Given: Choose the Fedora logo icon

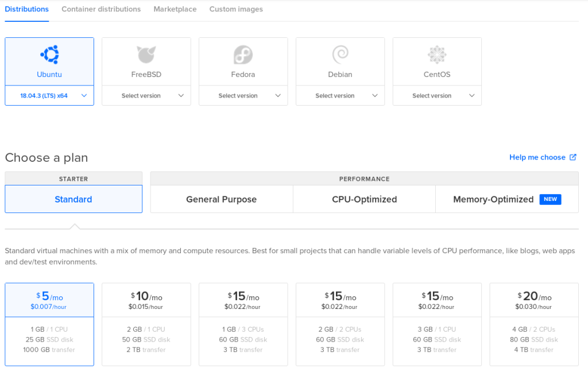Looking at the screenshot, I should tap(243, 55).
